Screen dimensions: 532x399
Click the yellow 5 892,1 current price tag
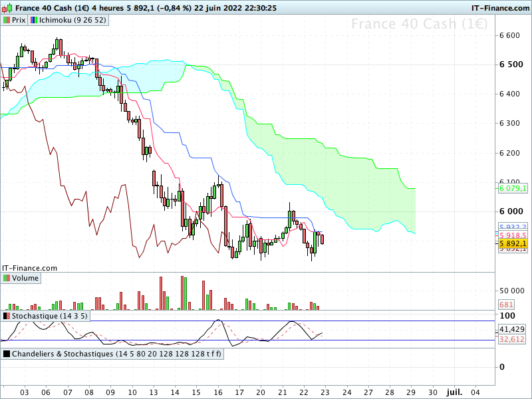click(513, 243)
